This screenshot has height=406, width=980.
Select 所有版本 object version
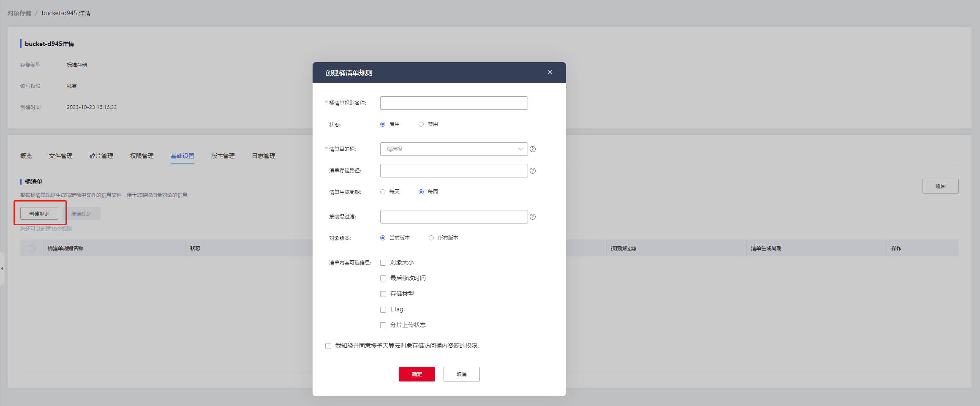[431, 238]
